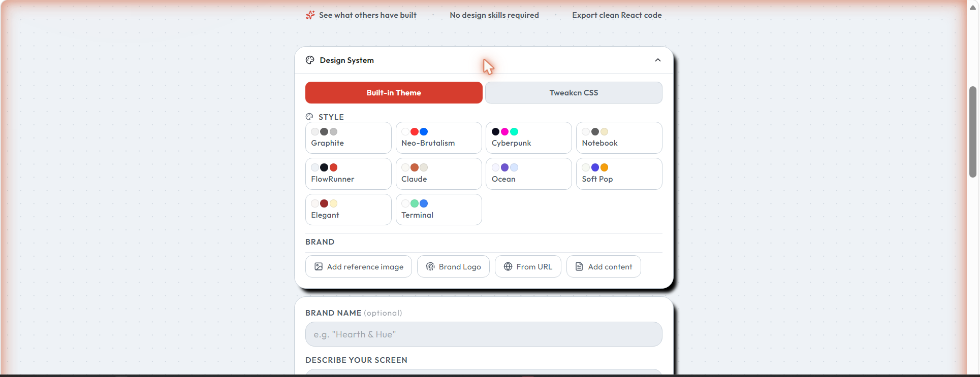980x377 pixels.
Task: Click the page vertical scrollbar thumb
Action: pyautogui.click(x=973, y=132)
